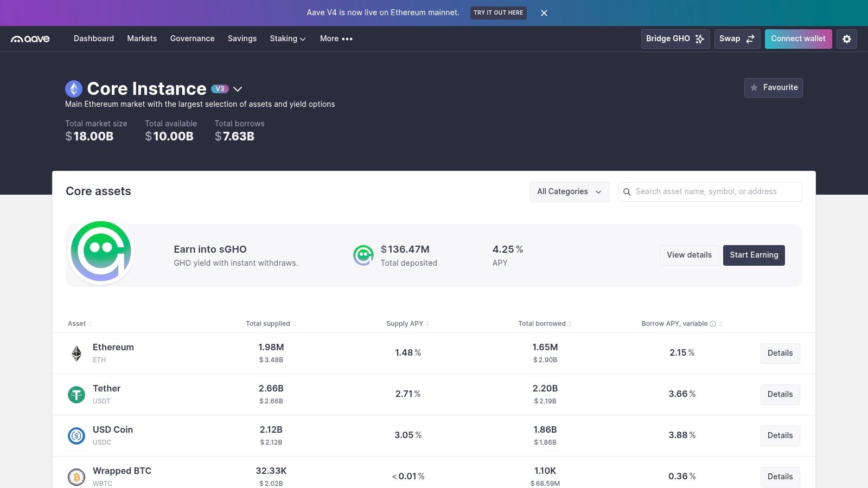Select the Tether asset name

[107, 389]
